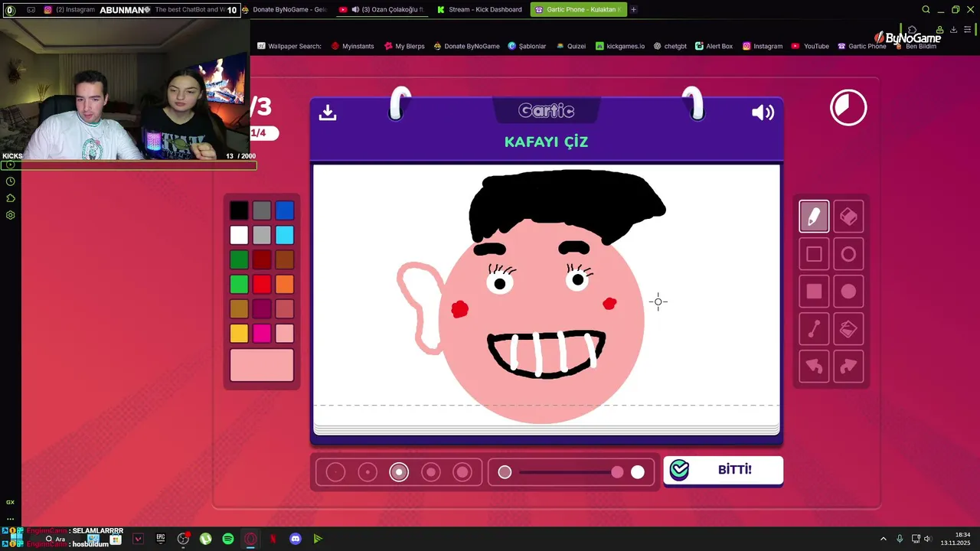Select the fourth brush size
This screenshot has height=551, width=980.
click(x=431, y=472)
